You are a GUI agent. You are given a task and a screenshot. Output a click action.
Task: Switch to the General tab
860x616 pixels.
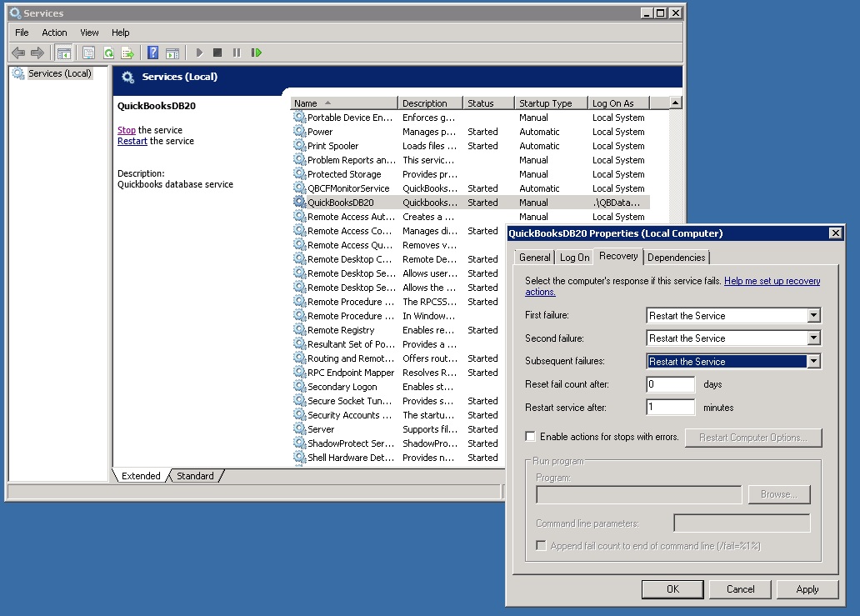click(535, 258)
